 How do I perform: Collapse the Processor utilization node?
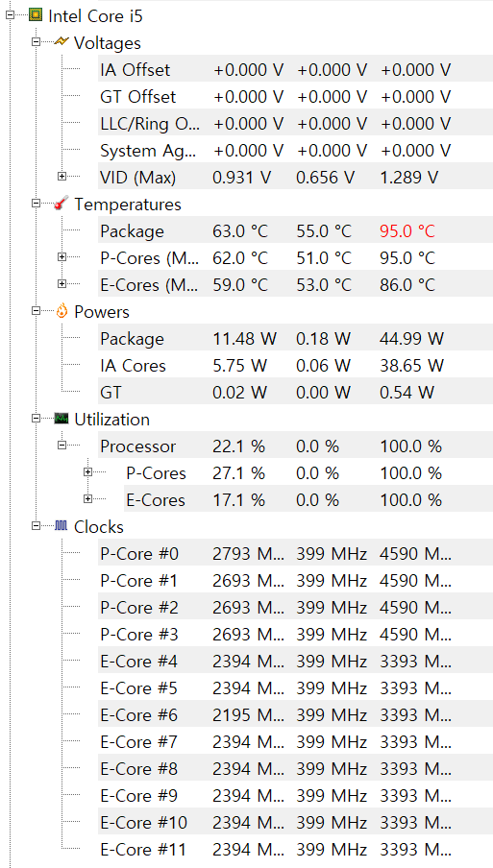click(62, 446)
